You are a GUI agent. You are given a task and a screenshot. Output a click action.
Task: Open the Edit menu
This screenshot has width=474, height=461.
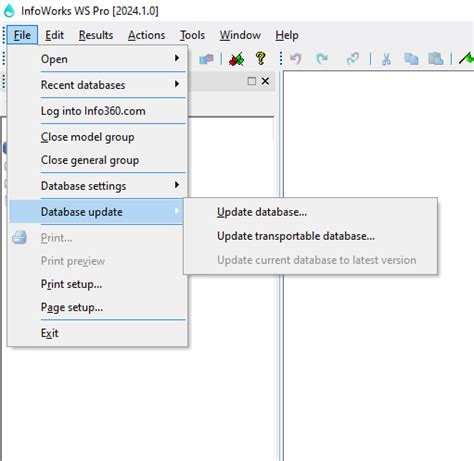click(54, 35)
